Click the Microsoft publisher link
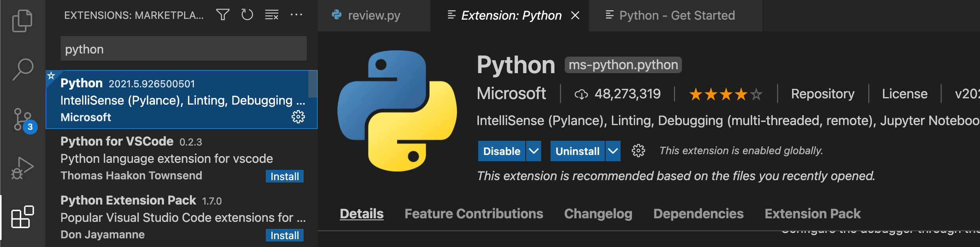The height and width of the screenshot is (247, 980). (511, 94)
